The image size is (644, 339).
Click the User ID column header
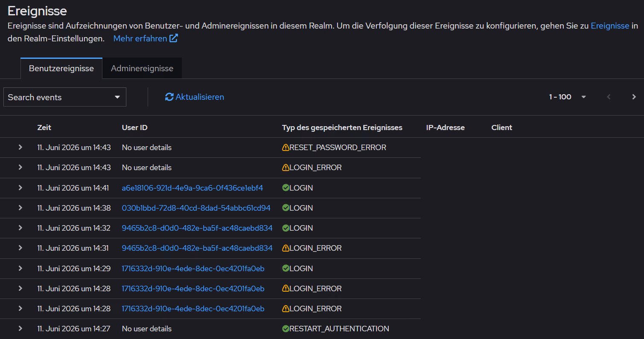[135, 127]
